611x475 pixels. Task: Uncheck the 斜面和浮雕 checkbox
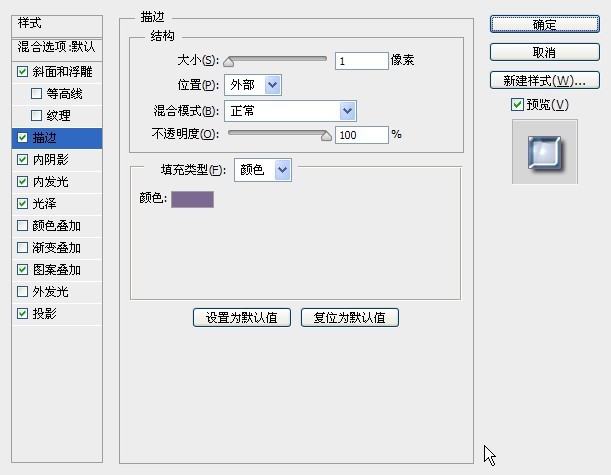click(23, 72)
